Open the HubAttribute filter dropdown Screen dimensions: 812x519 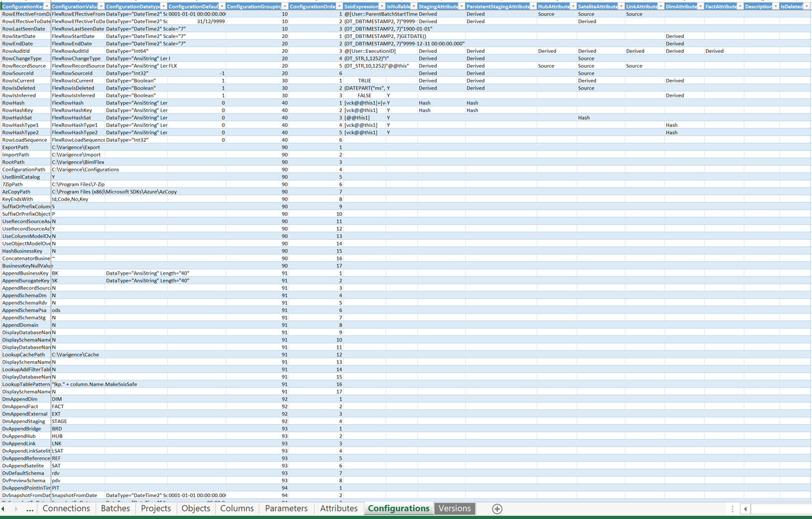pyautogui.click(x=572, y=6)
